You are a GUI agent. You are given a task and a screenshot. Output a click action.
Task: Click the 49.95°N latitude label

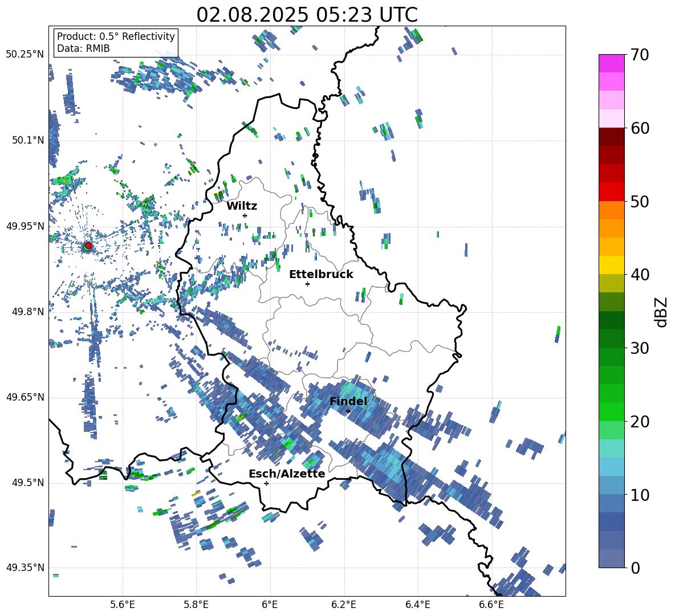point(25,226)
